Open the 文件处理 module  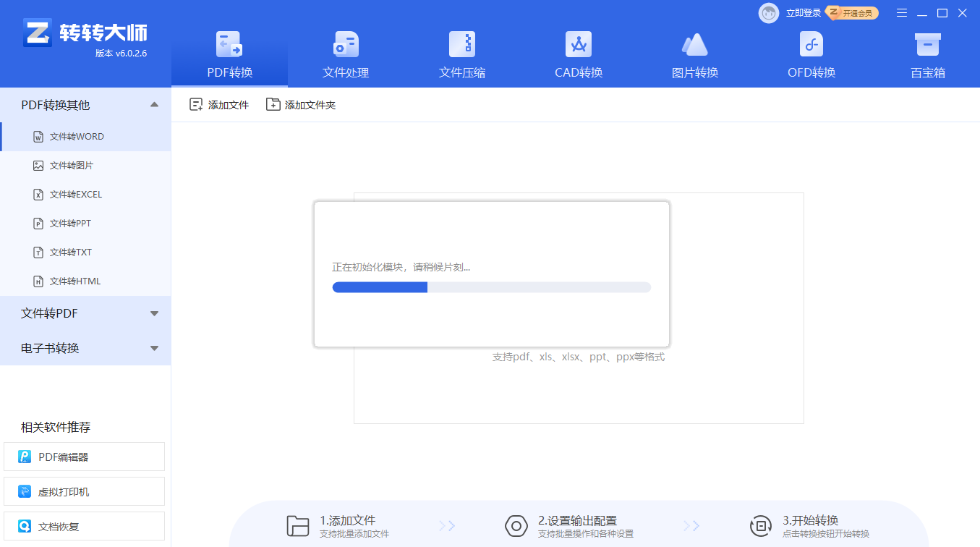(x=345, y=54)
